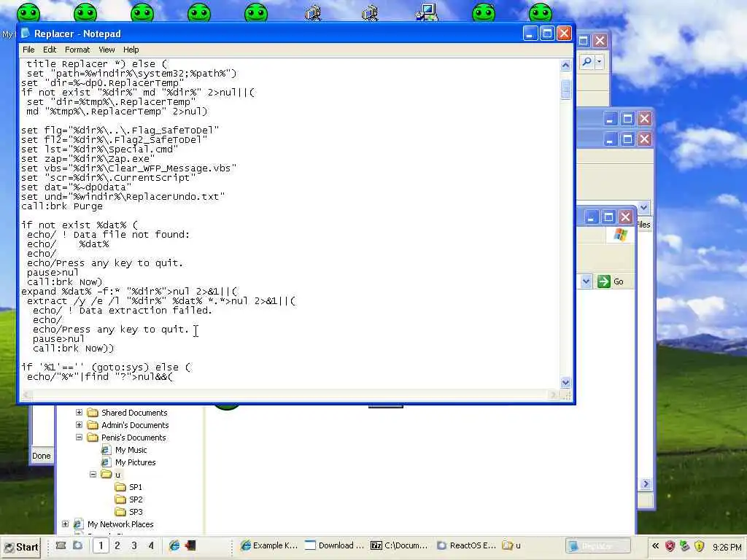The height and width of the screenshot is (560, 747).
Task: Click the 9:26 PM system clock
Action: pyautogui.click(x=727, y=547)
